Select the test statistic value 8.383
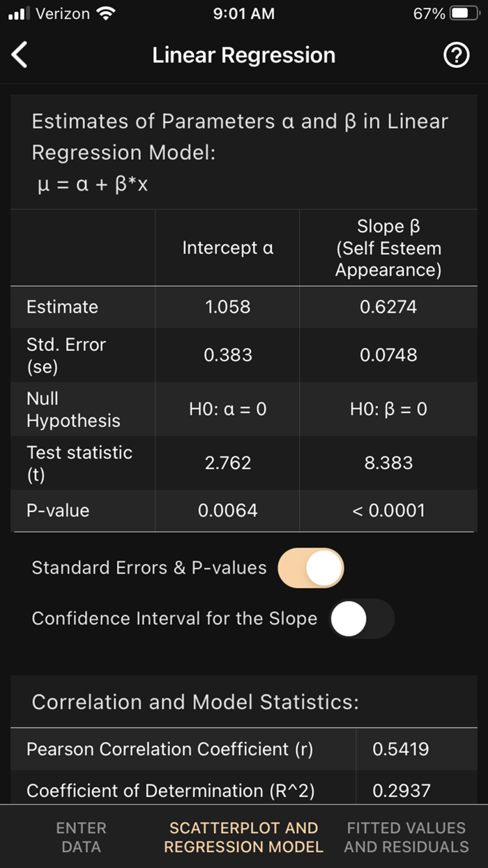The height and width of the screenshot is (868, 488). (x=388, y=463)
